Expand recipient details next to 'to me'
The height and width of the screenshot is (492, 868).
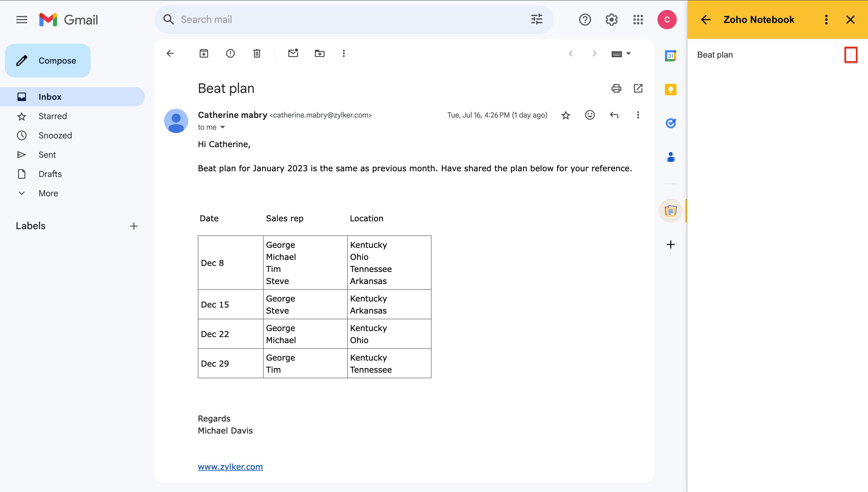pos(222,128)
